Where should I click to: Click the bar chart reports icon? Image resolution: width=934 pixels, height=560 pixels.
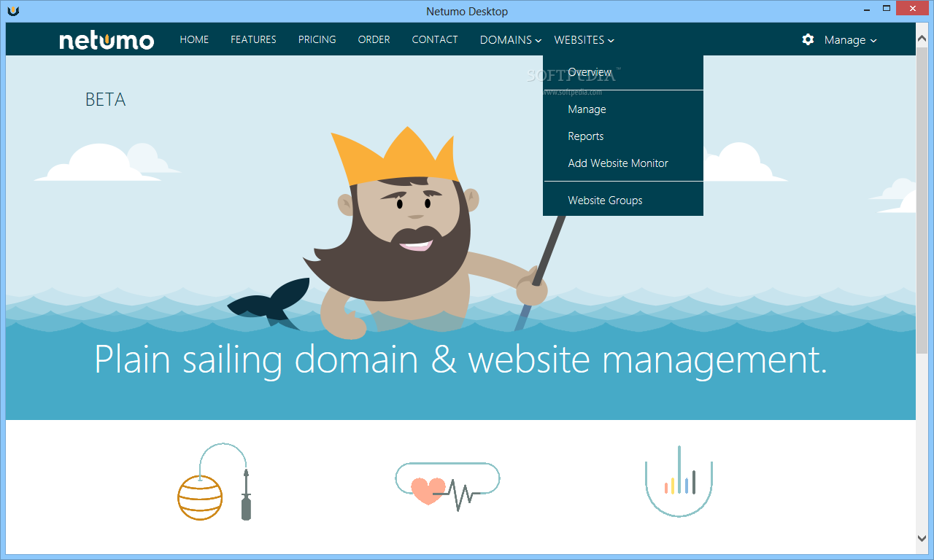679,481
